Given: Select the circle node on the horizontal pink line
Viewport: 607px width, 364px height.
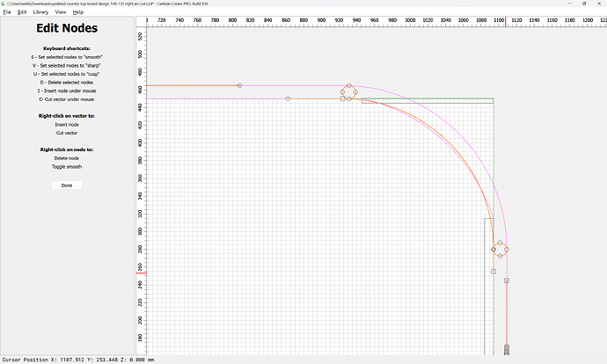Looking at the screenshot, I should click(288, 98).
